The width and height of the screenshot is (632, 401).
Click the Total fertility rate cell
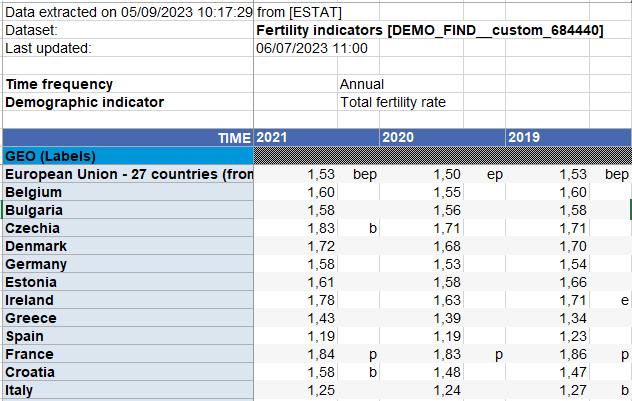393,102
